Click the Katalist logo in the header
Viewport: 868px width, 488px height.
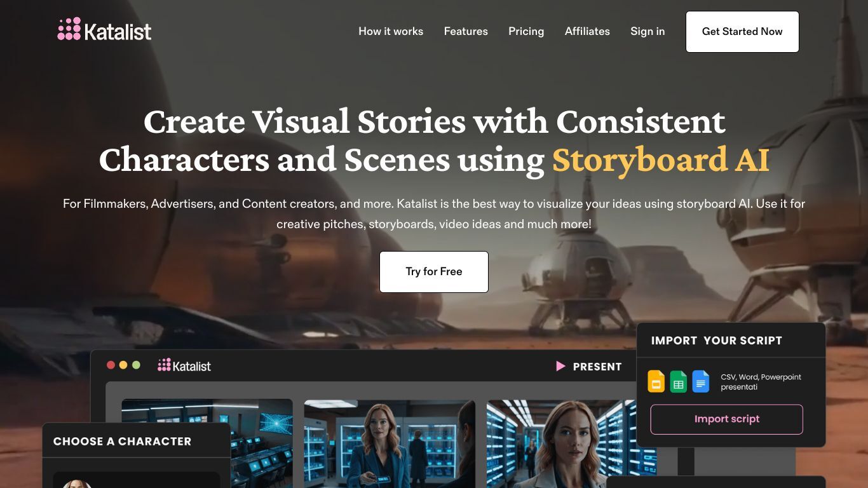[104, 30]
